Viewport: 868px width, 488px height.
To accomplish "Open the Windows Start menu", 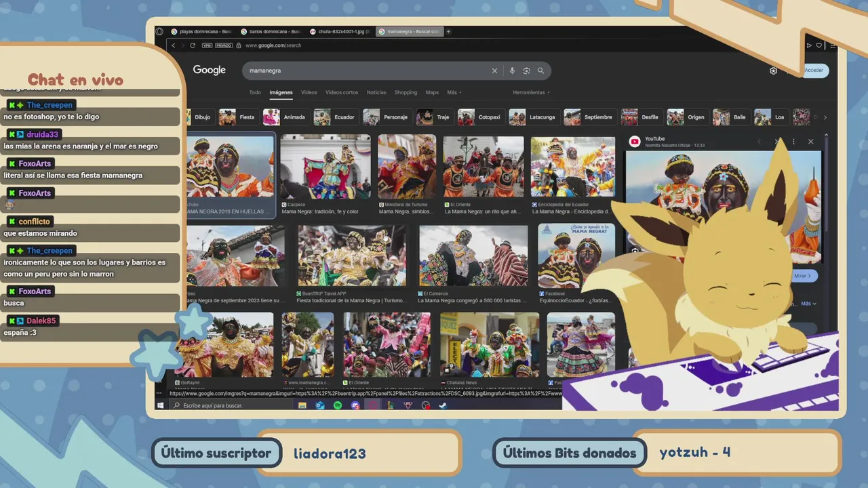I will pyautogui.click(x=160, y=405).
